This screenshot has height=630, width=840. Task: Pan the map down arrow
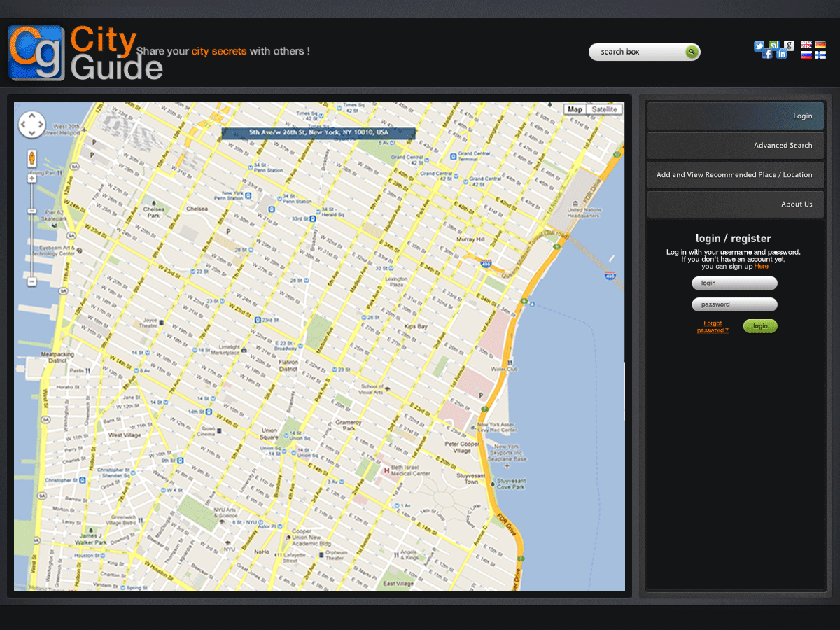pyautogui.click(x=31, y=133)
